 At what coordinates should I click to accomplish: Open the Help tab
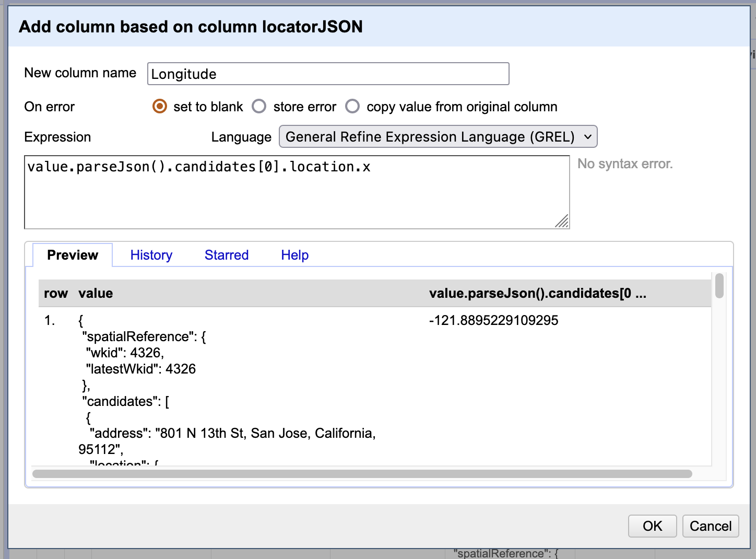tap(294, 255)
